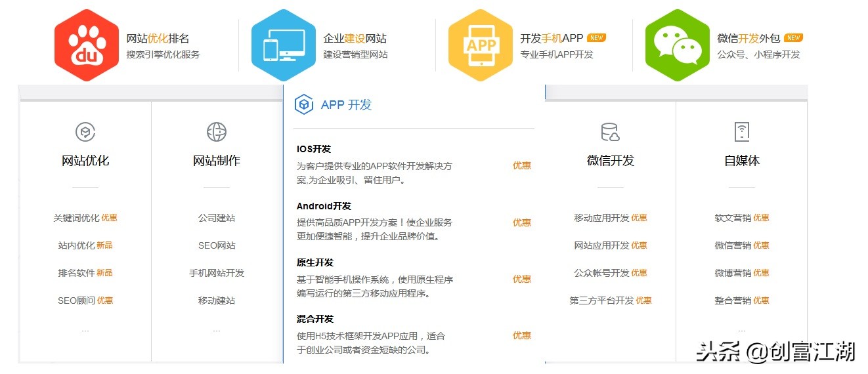Click 专业手机APP开发 subtitle

pos(557,54)
